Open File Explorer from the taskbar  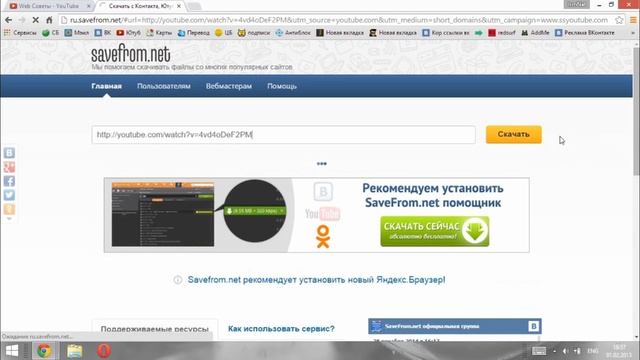[75, 351]
